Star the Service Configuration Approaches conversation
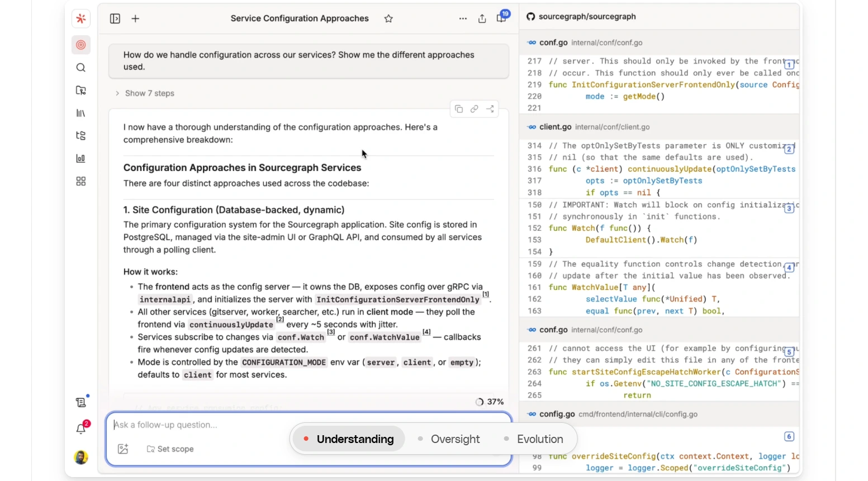Viewport: 868px width, 481px height. point(388,18)
